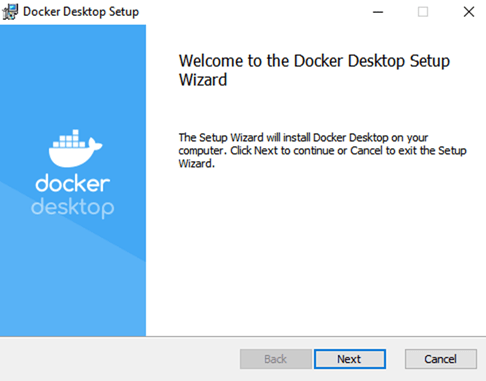This screenshot has width=486, height=381.
Task: Click the 'Welcome to the Docker Desktop Setup Wizard' heading
Action: point(314,70)
